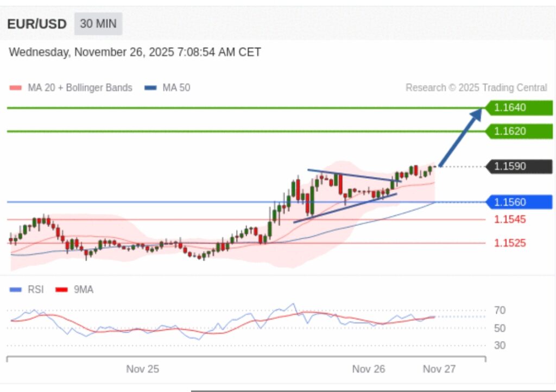Open the Research Trading Central copyright link

tap(476, 87)
